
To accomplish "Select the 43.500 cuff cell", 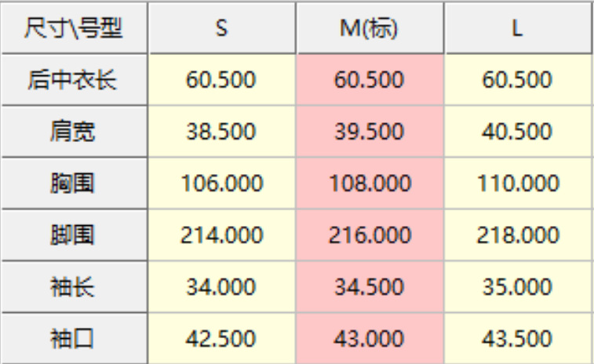I will [518, 339].
